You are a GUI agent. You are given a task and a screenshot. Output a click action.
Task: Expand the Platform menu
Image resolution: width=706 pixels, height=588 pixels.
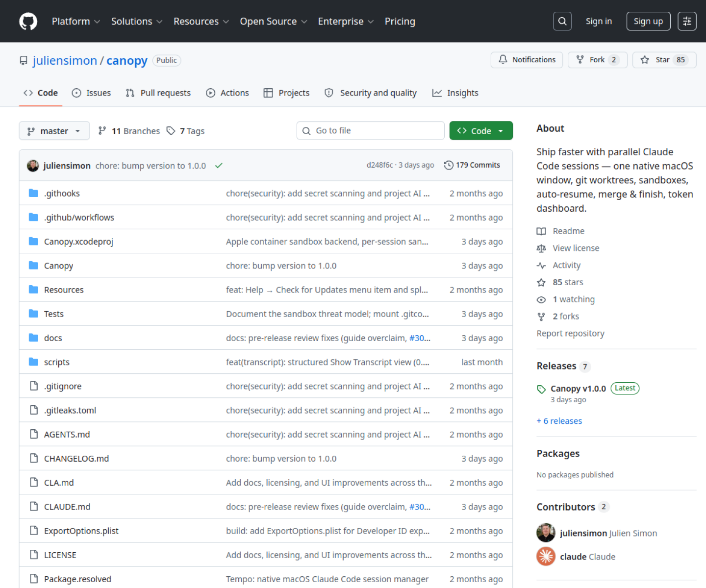(76, 22)
